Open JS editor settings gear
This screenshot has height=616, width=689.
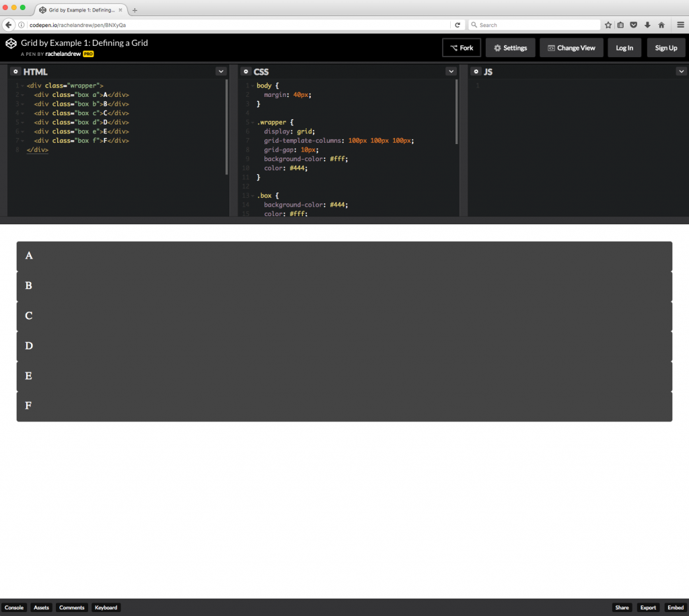(x=476, y=71)
